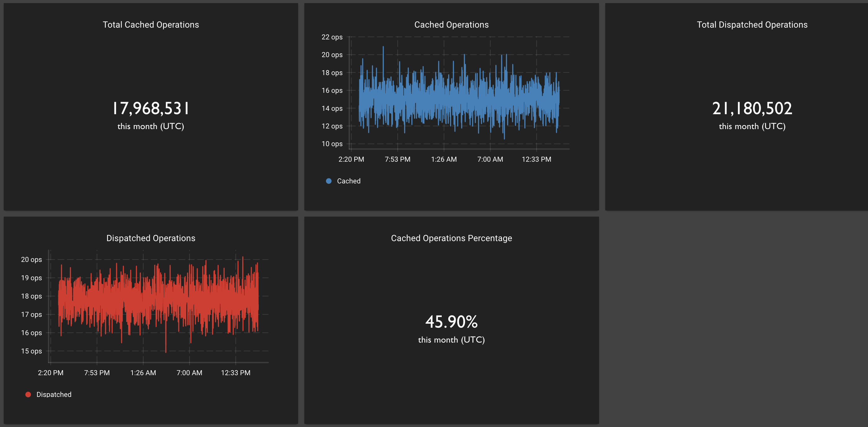Click the 22 ops axis label
The width and height of the screenshot is (868, 427).
[x=332, y=37]
